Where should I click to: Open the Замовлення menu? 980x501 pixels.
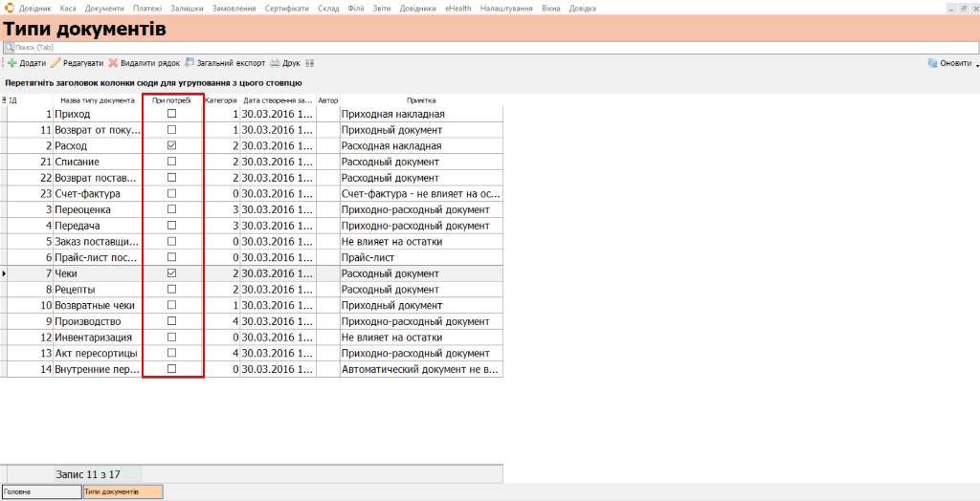[234, 9]
